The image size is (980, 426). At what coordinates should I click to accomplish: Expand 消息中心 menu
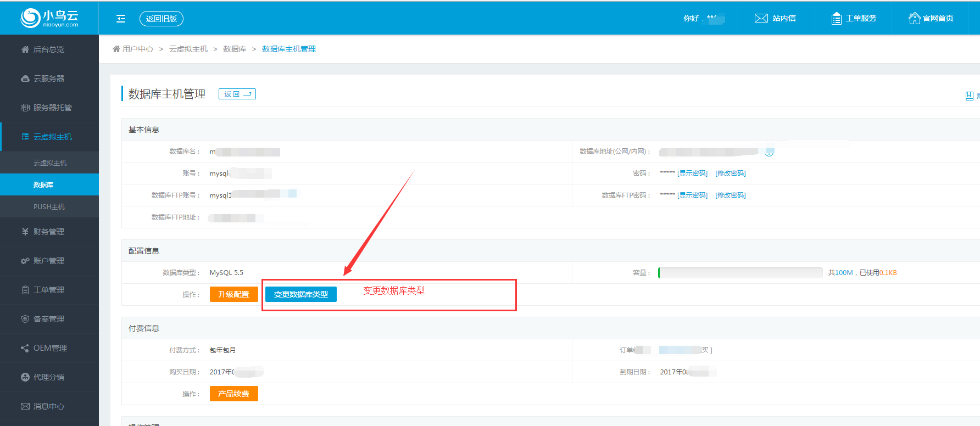pyautogui.click(x=49, y=406)
